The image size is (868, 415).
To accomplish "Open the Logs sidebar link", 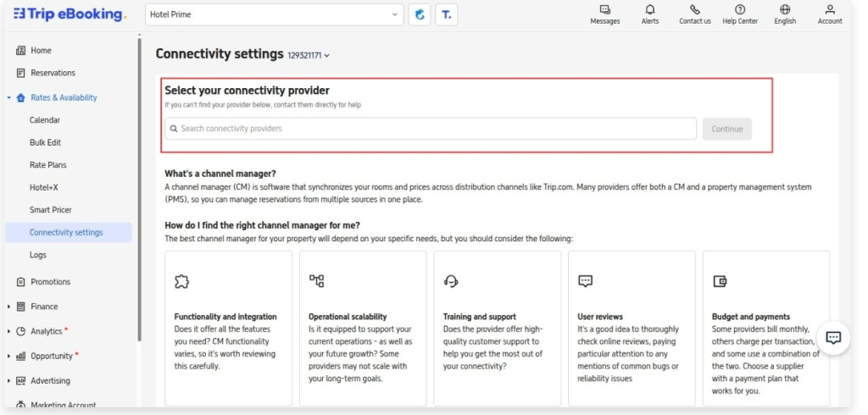I will click(38, 255).
